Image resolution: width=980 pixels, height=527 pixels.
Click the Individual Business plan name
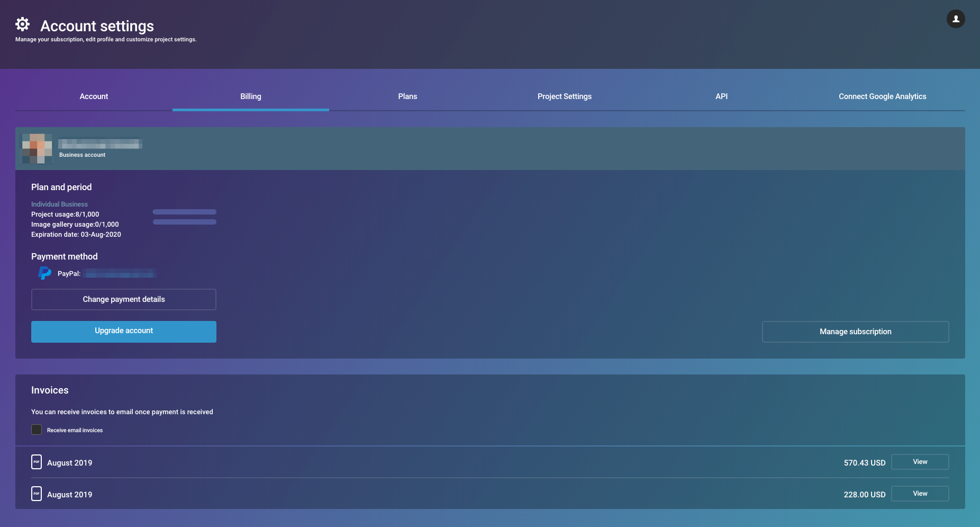[x=59, y=204]
